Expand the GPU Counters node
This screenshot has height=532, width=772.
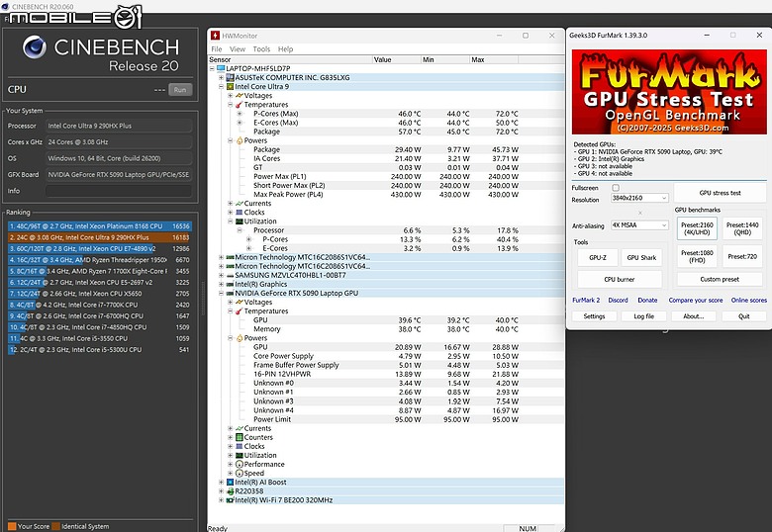point(230,437)
